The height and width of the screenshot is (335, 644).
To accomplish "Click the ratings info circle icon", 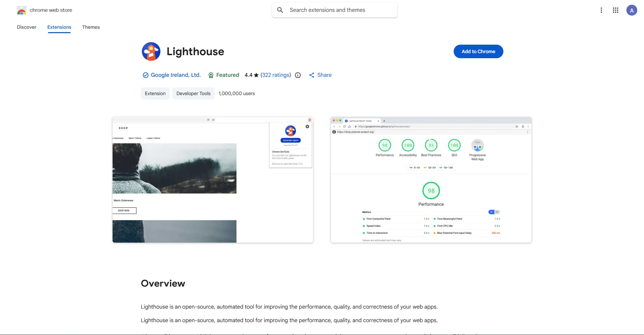I will (297, 75).
